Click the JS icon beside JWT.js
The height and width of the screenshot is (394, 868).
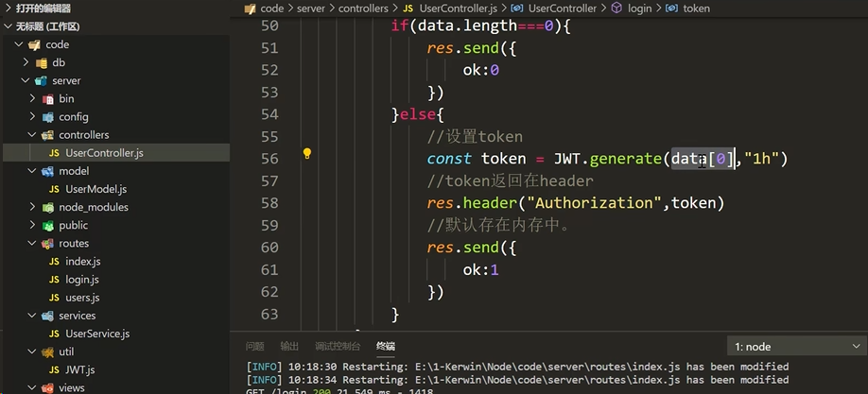pos(54,370)
